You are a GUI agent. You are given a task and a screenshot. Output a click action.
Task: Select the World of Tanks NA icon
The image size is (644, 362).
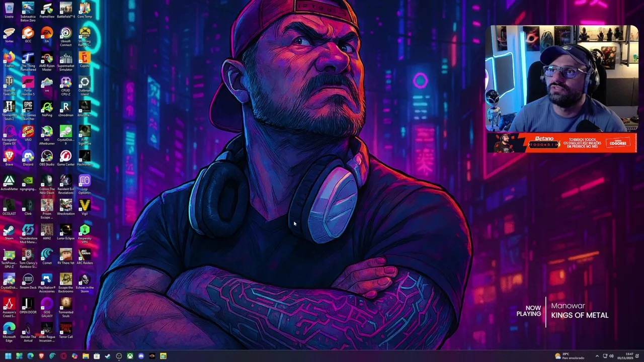[x=9, y=85]
